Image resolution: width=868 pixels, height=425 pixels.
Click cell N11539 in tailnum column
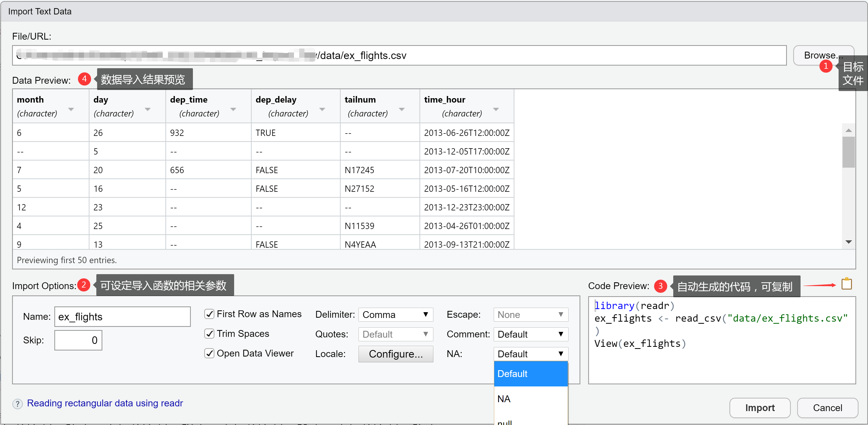[380, 226]
